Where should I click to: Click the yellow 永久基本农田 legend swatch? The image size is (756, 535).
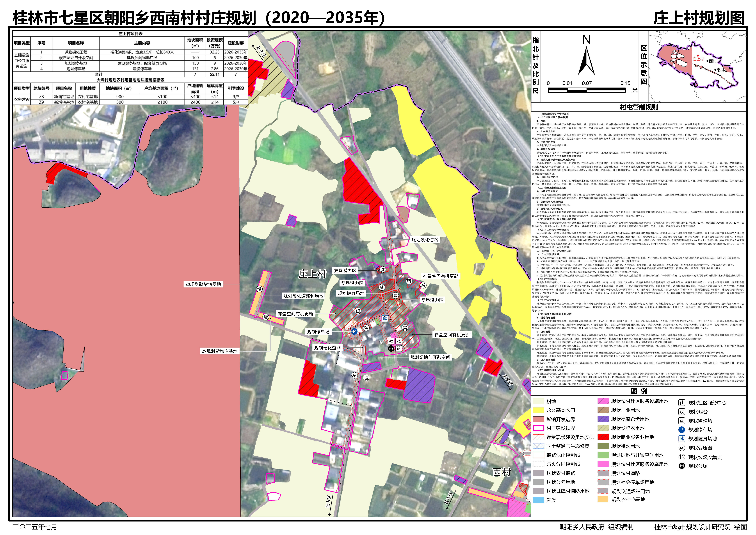tap(538, 410)
